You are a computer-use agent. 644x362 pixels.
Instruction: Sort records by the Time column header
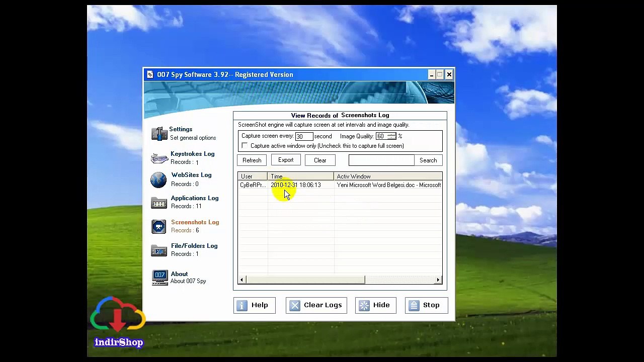pos(301,176)
